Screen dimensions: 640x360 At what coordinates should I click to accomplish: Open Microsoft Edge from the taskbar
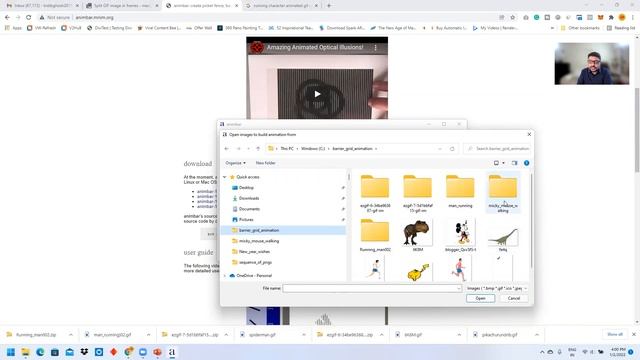(40, 352)
